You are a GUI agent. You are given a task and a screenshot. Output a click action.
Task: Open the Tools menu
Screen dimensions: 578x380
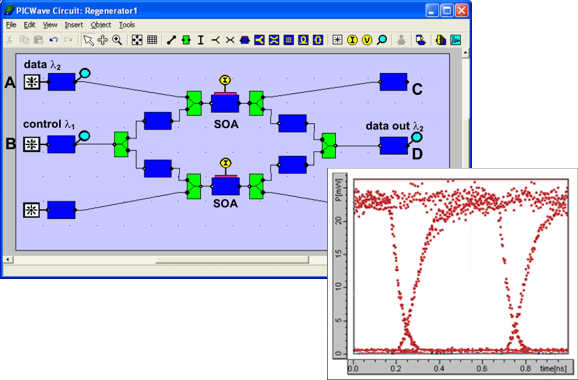(x=127, y=25)
